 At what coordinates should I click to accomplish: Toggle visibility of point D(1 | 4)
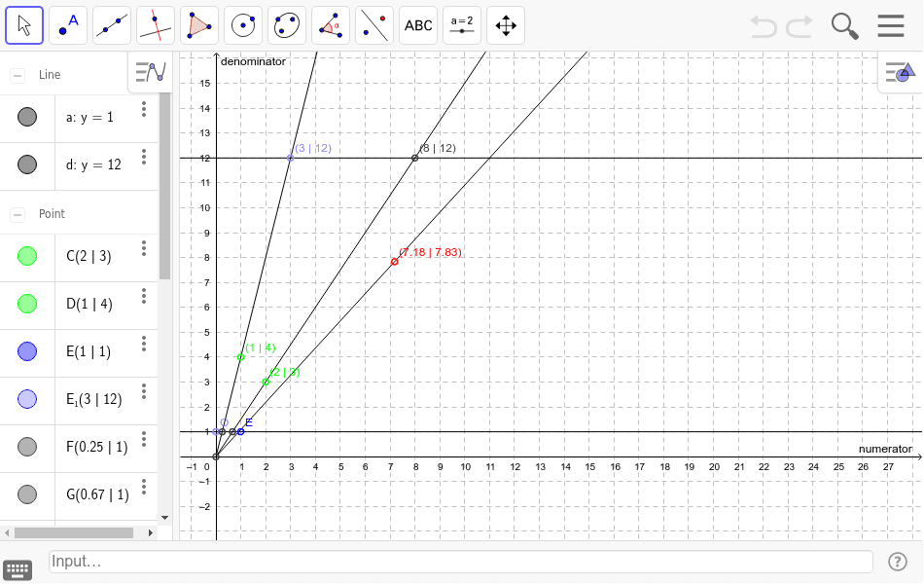pyautogui.click(x=27, y=304)
